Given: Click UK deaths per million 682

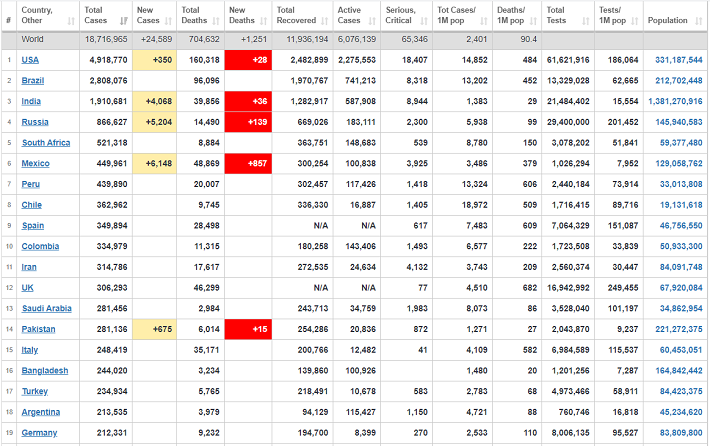Looking at the screenshot, I should [x=530, y=288].
